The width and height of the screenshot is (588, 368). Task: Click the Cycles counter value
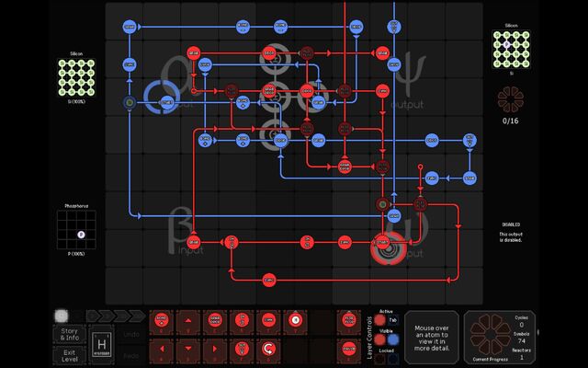521,325
